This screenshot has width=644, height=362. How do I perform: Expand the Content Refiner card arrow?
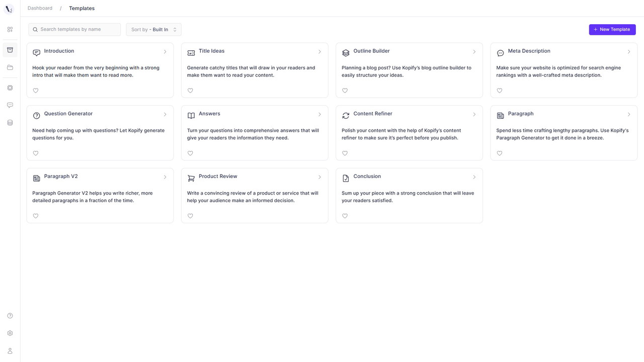click(474, 115)
